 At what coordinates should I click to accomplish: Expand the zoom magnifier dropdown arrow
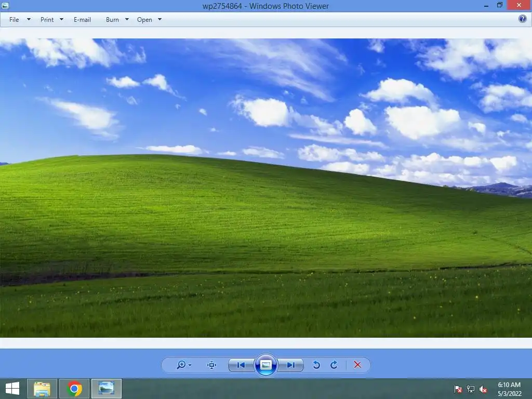click(x=190, y=365)
